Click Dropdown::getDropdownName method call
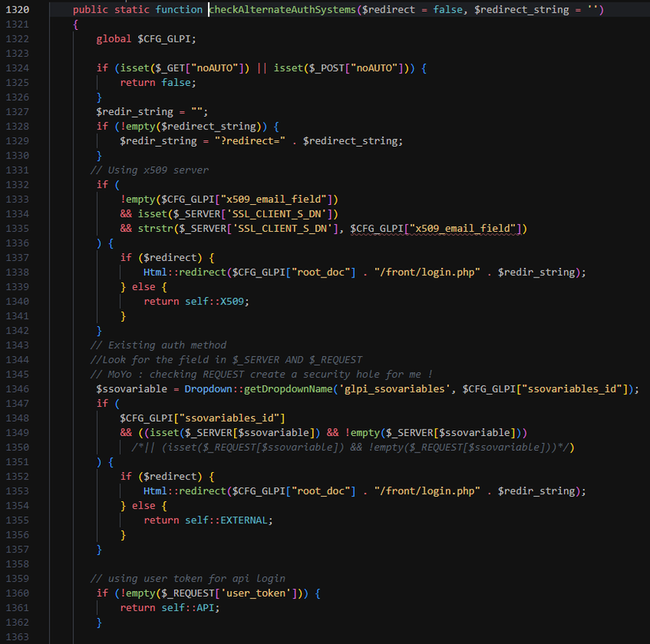 (258, 389)
